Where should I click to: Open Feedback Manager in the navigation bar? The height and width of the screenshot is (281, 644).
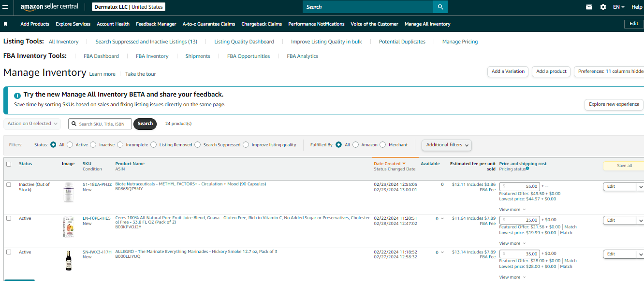pyautogui.click(x=156, y=24)
